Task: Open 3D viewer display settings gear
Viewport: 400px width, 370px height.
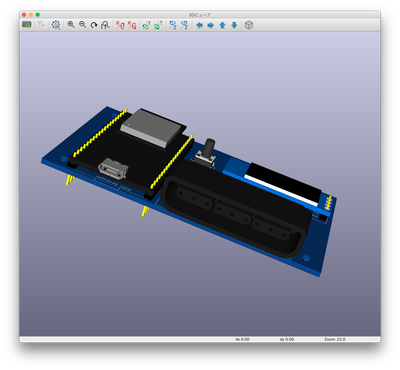Action: tap(56, 25)
